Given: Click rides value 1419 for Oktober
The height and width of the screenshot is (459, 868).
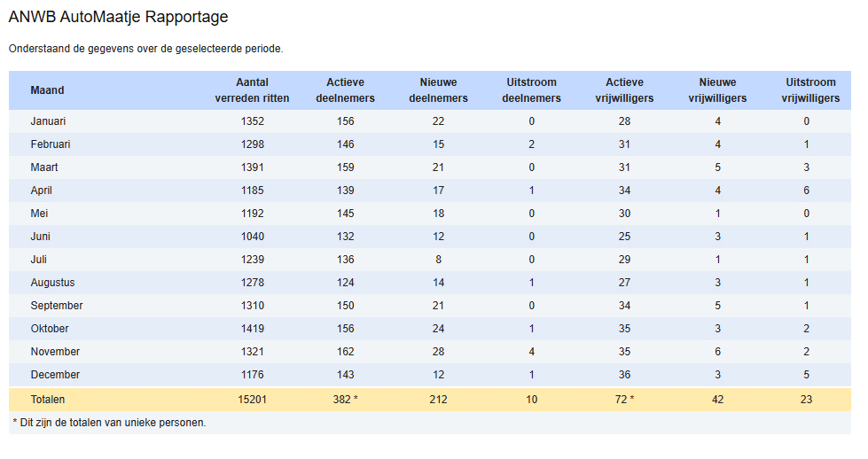Looking at the screenshot, I should [253, 329].
